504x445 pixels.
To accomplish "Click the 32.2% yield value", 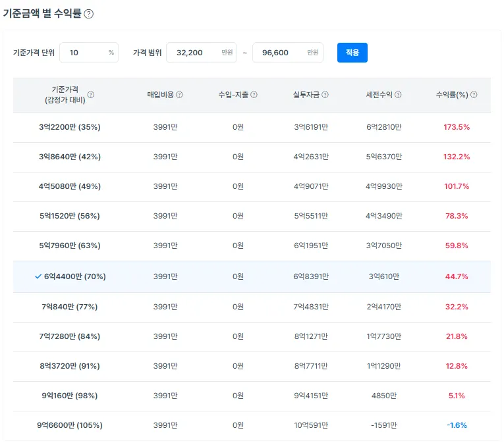I will pyautogui.click(x=457, y=307).
